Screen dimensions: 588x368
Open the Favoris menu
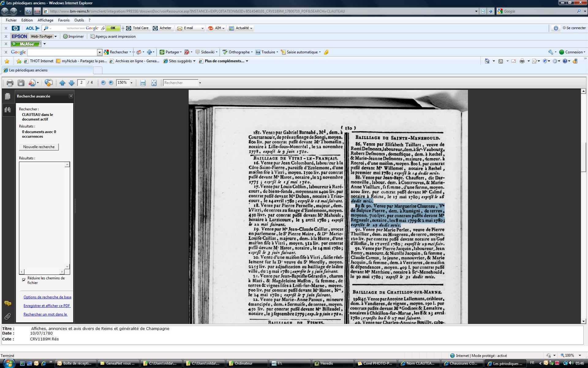[64, 20]
